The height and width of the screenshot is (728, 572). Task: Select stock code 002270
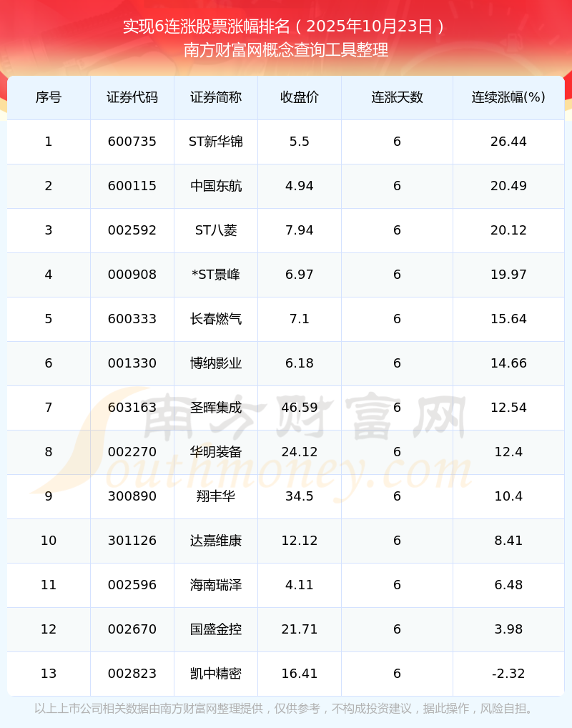132,452
